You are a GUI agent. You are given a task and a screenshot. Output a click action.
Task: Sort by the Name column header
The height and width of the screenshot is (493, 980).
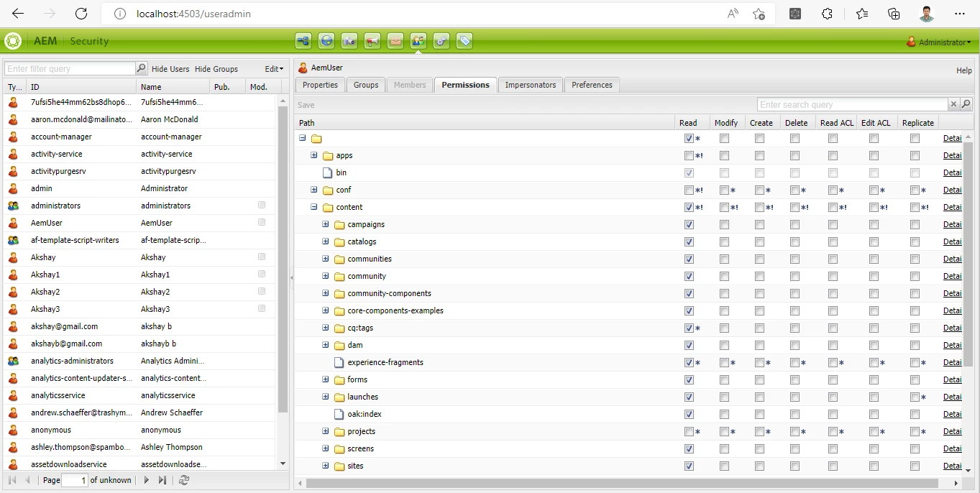click(x=173, y=86)
